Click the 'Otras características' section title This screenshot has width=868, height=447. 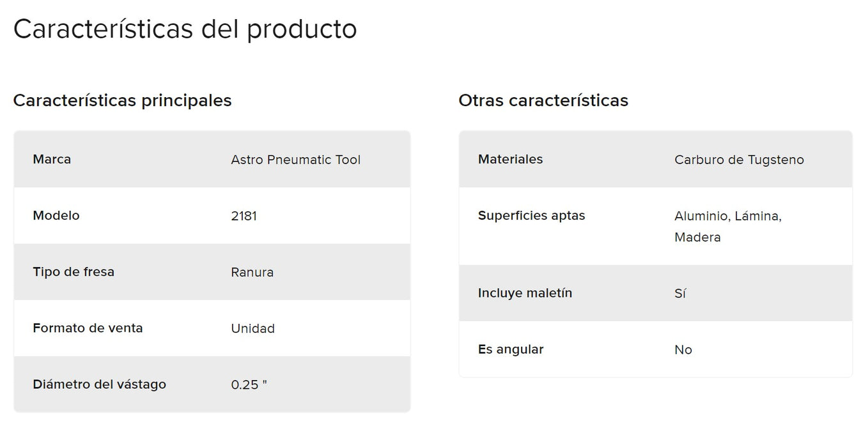pos(543,100)
